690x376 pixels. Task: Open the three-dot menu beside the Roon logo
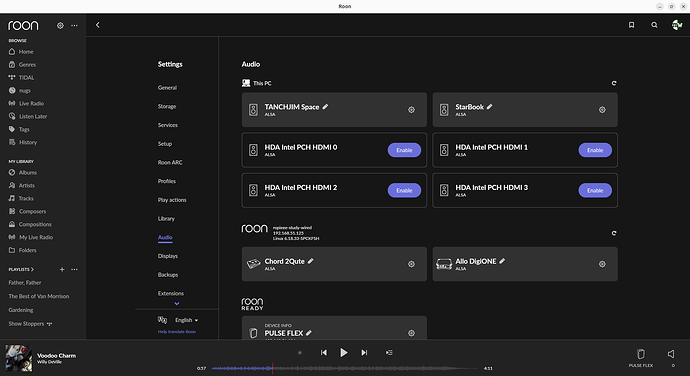pyautogui.click(x=74, y=26)
